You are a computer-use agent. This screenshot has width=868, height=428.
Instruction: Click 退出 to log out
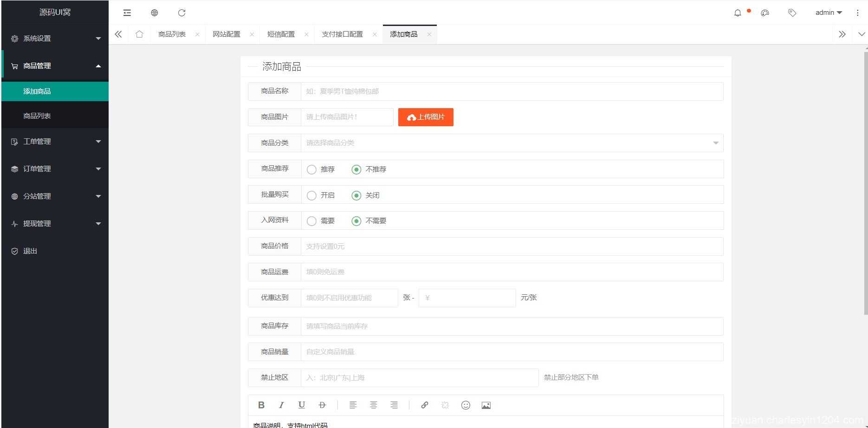(30, 251)
